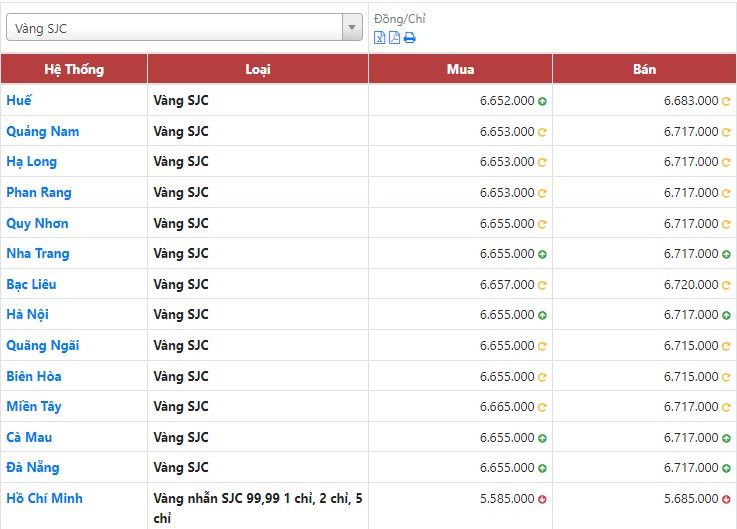Click green up indicator in Huế buy price
Image resolution: width=737 pixels, height=529 pixels.
tap(542, 101)
